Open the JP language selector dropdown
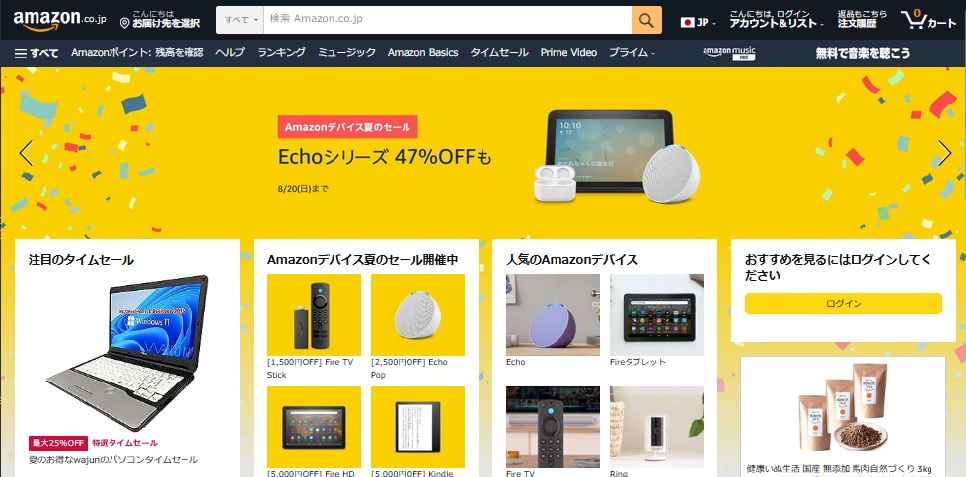 (x=698, y=23)
